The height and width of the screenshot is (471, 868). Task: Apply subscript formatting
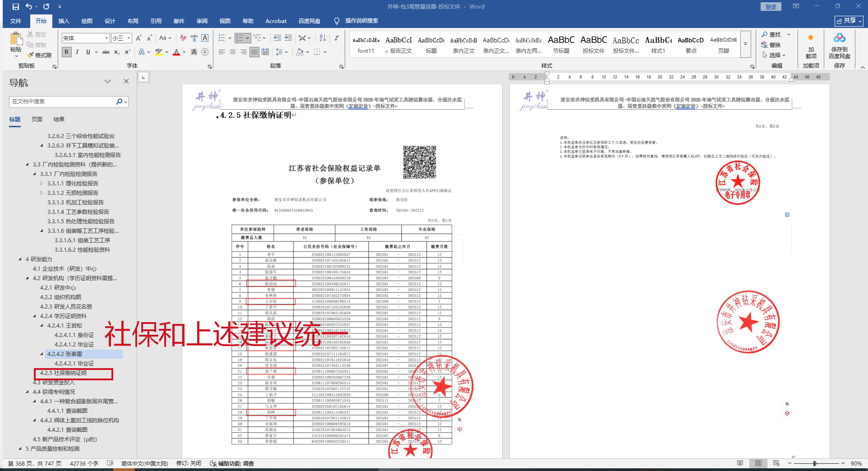[x=117, y=52]
